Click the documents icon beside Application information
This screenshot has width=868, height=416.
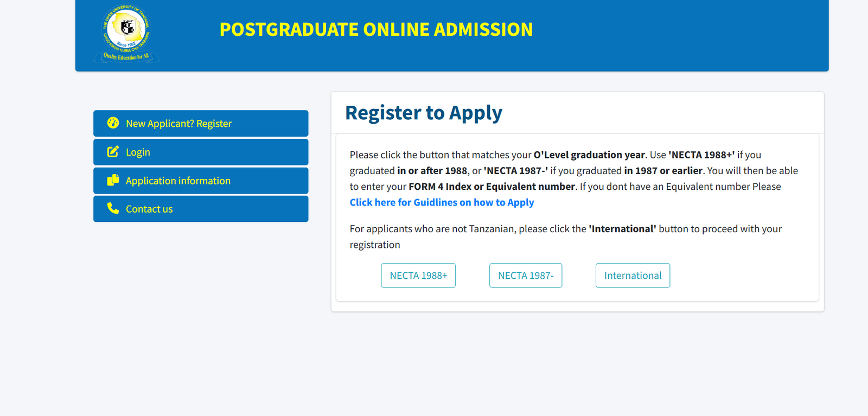click(x=113, y=180)
